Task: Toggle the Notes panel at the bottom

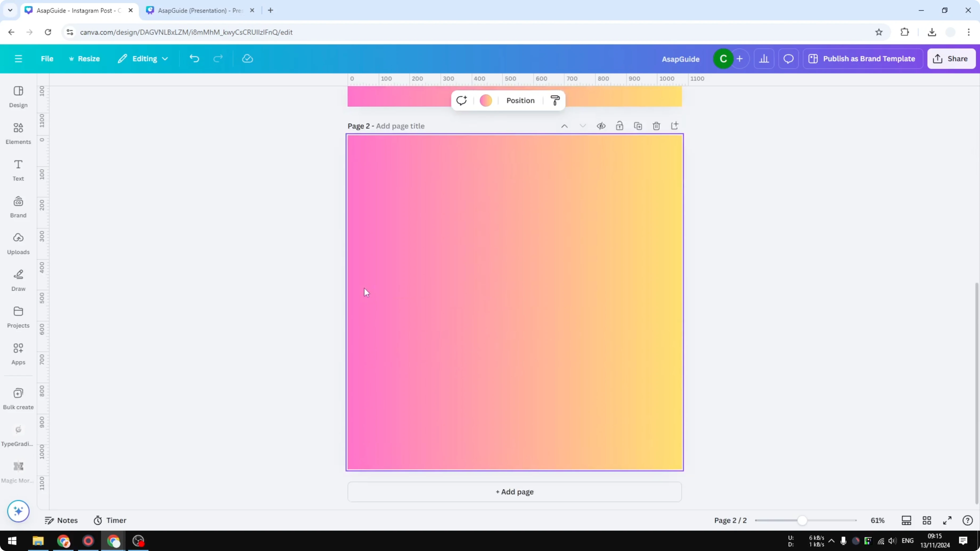Action: (62, 520)
